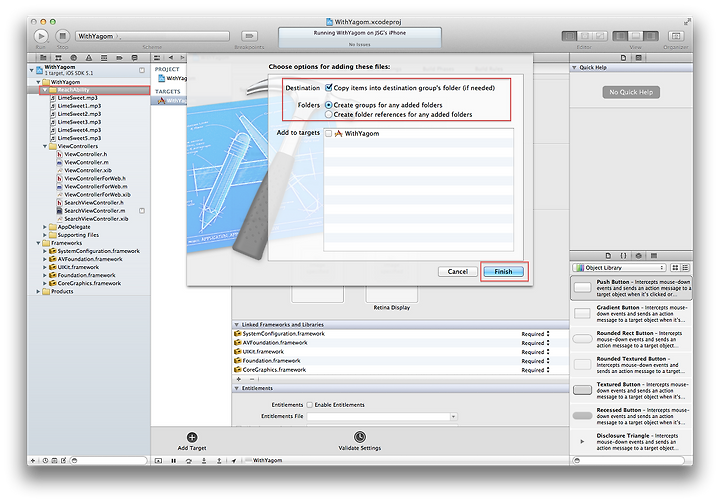
Task: Open the Search navigator tab
Action: point(73,58)
